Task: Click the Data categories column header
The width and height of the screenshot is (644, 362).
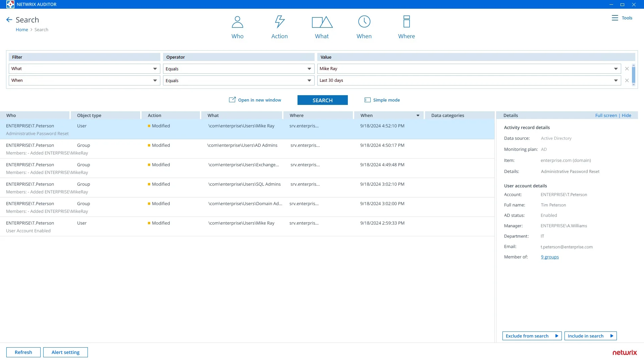Action: click(x=460, y=115)
